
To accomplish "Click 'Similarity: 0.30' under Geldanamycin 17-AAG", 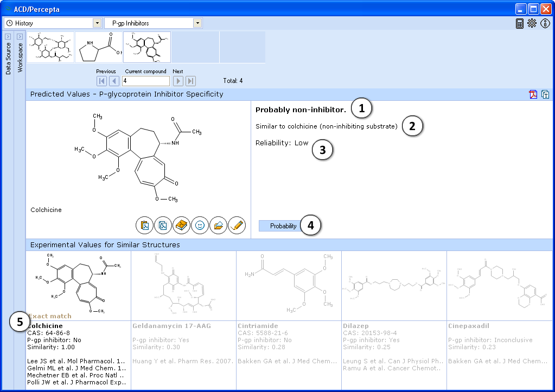I will 156,347.
